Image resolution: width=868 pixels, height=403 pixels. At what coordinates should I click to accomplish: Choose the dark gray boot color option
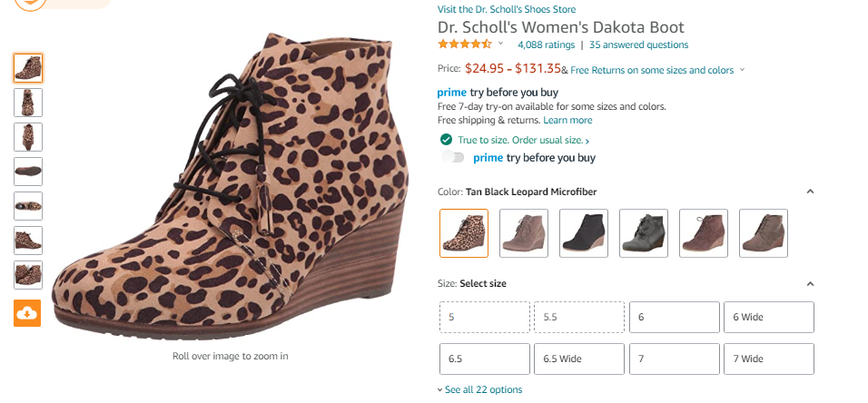tap(644, 233)
